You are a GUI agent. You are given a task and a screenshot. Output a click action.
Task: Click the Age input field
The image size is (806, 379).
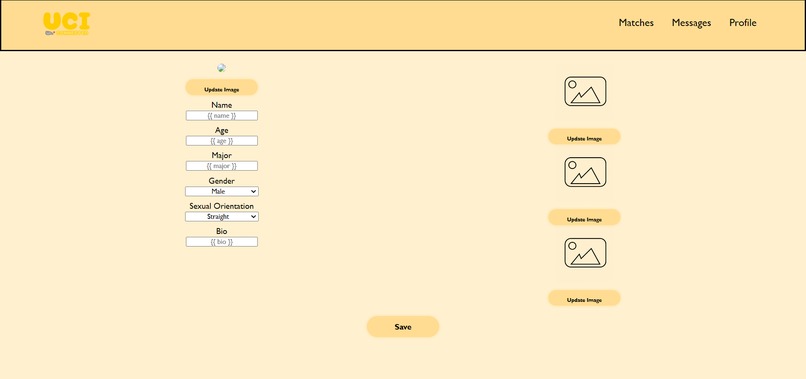222,141
